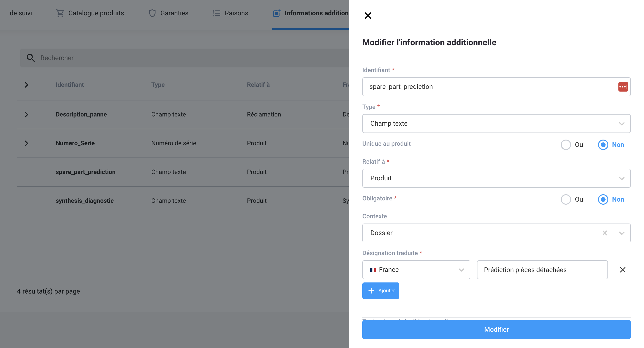Close the edit panel with the X icon
This screenshot has height=348, width=644.
(x=368, y=16)
